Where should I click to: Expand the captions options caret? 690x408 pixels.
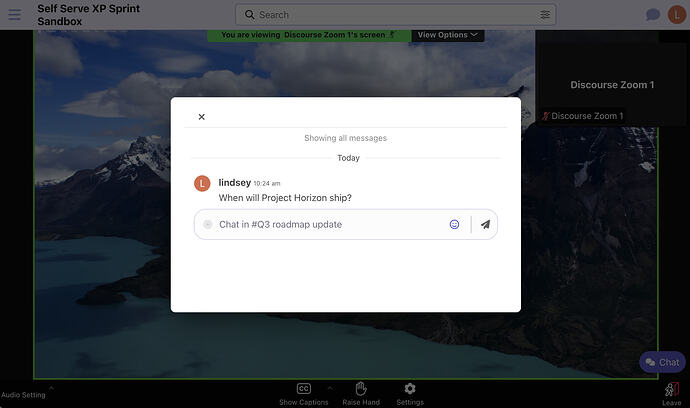330,388
